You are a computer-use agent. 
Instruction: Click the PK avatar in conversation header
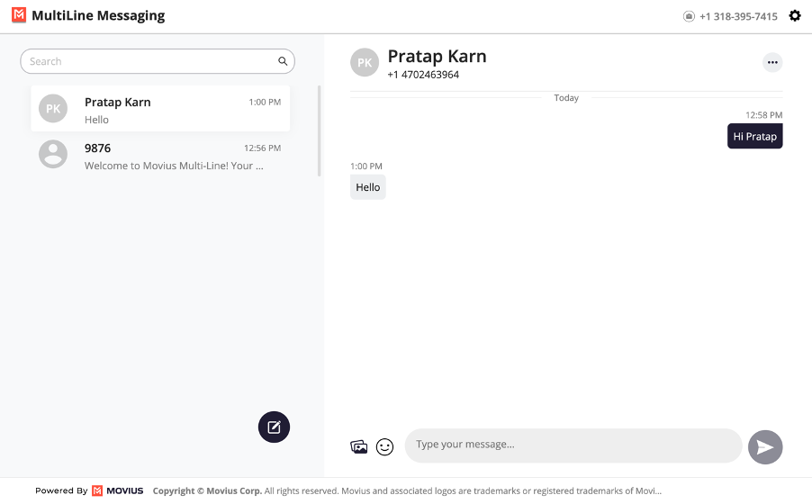[x=365, y=62]
